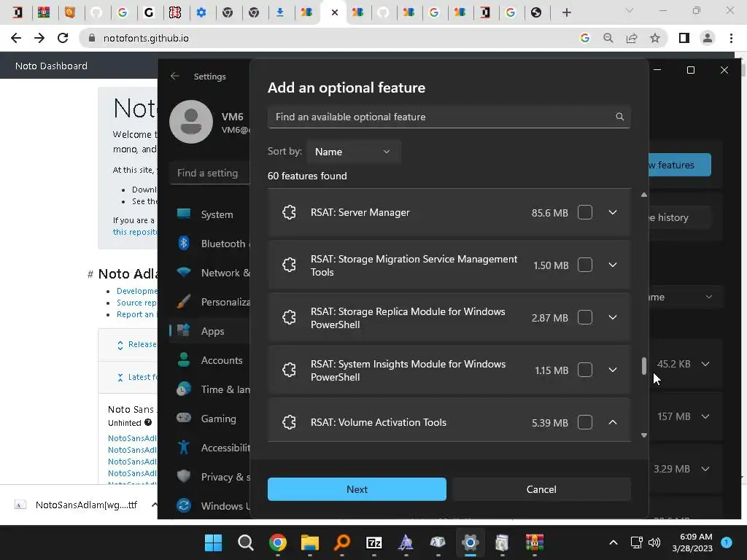Reload the page in Chrome
This screenshot has height=560, width=747.
[x=63, y=38]
